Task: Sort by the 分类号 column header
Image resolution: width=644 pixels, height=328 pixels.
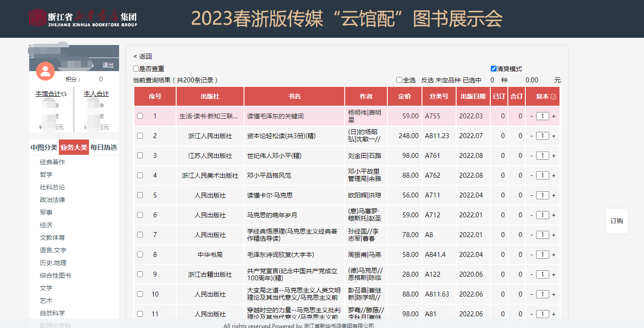Action: tap(439, 96)
